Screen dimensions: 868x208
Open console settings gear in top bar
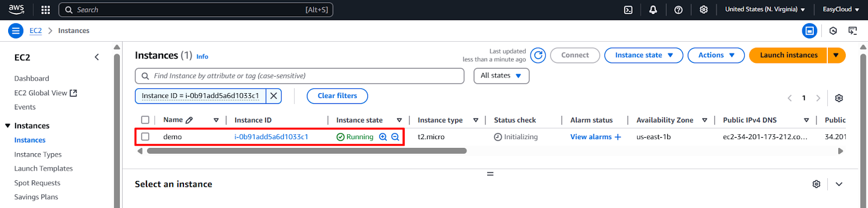(704, 10)
